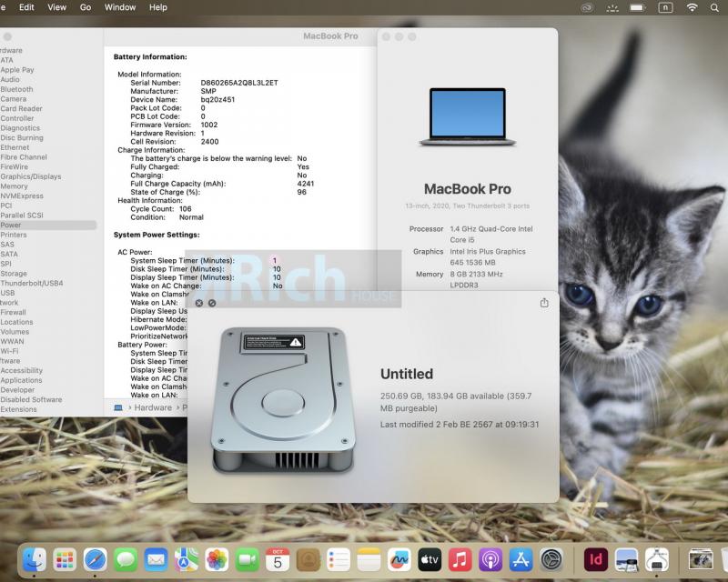Image resolution: width=728 pixels, height=582 pixels.
Task: View Ethernet information
Action: 15,147
